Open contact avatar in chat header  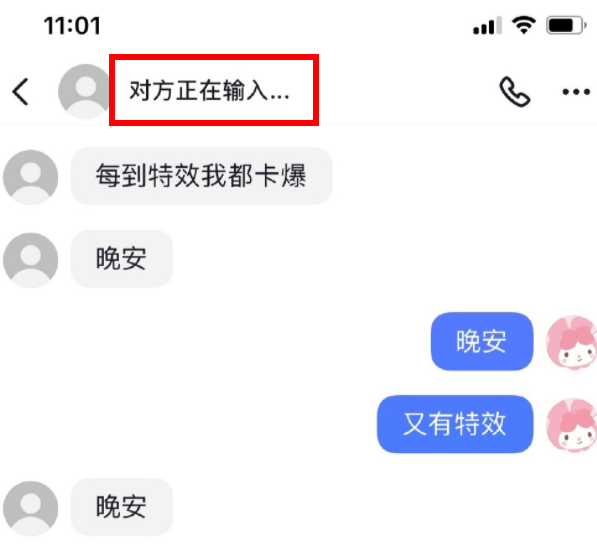point(85,91)
